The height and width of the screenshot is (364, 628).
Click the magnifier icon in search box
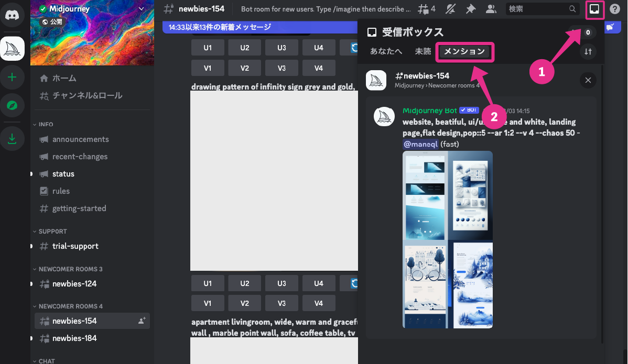point(572,9)
